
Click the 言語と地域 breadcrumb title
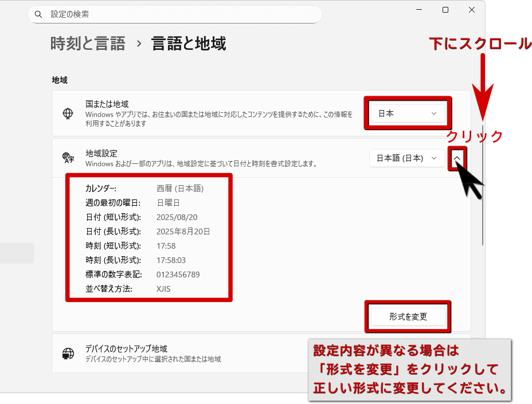pyautogui.click(x=187, y=43)
